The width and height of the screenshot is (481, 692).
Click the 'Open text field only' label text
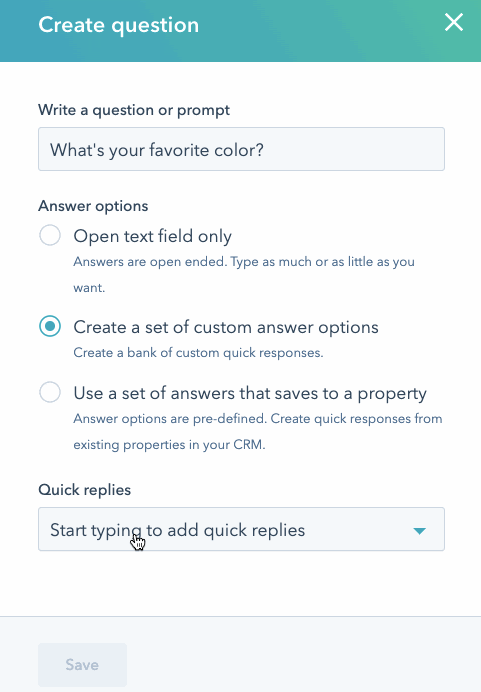(x=152, y=236)
